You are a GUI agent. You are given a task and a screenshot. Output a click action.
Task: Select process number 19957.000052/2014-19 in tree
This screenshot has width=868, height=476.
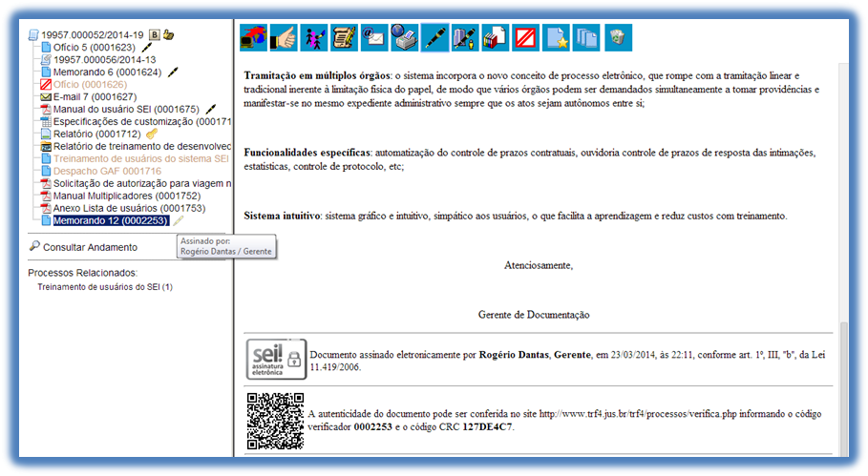click(x=93, y=35)
